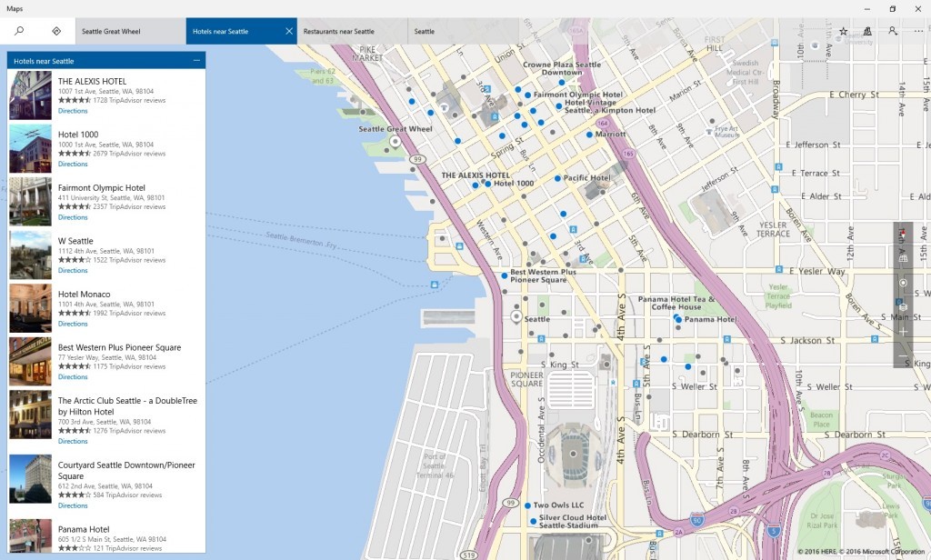931x560 pixels.
Task: Zoom in using the plus button
Action: pyautogui.click(x=903, y=332)
